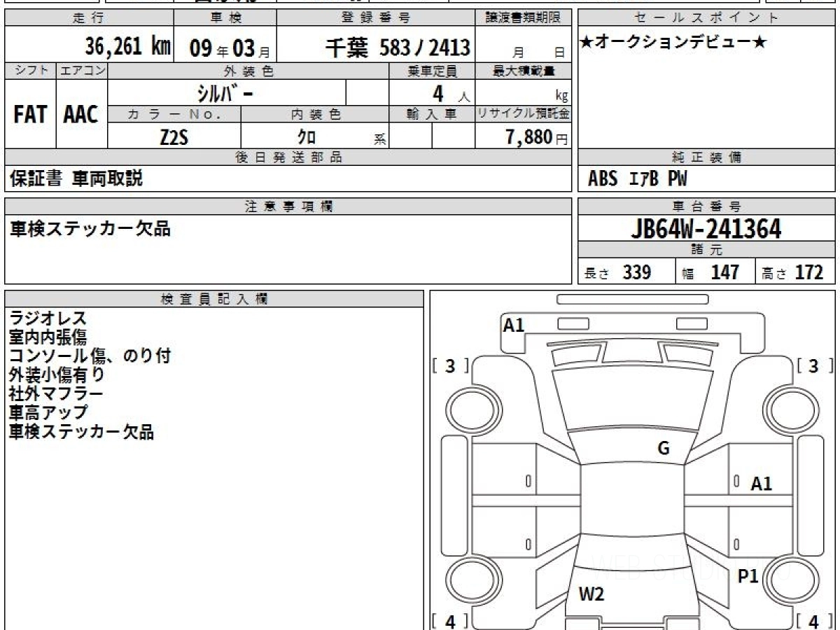Click the P1 mark near the rear wheel

point(748,576)
